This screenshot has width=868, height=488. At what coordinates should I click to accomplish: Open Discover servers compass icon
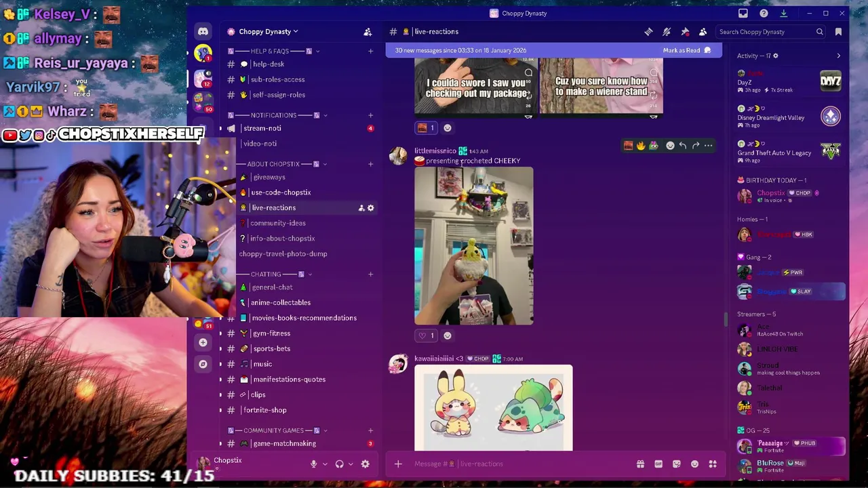tap(203, 364)
